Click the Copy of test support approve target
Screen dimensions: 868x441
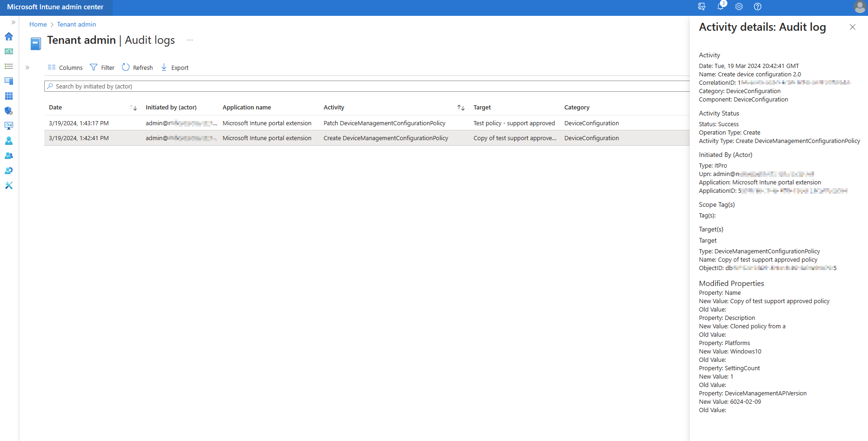(x=515, y=138)
